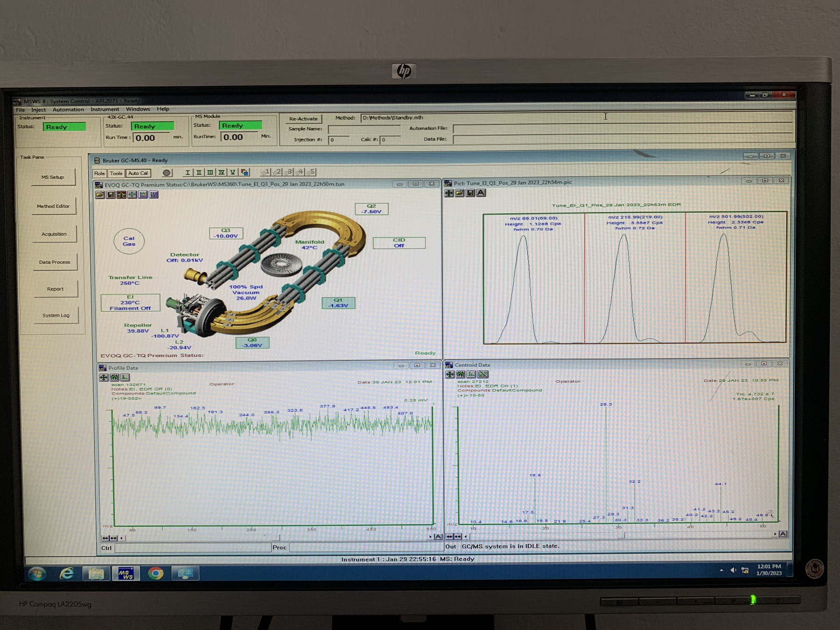Toggle the Cal Gas circle in instrument diagram
The image size is (840, 630).
(x=129, y=241)
